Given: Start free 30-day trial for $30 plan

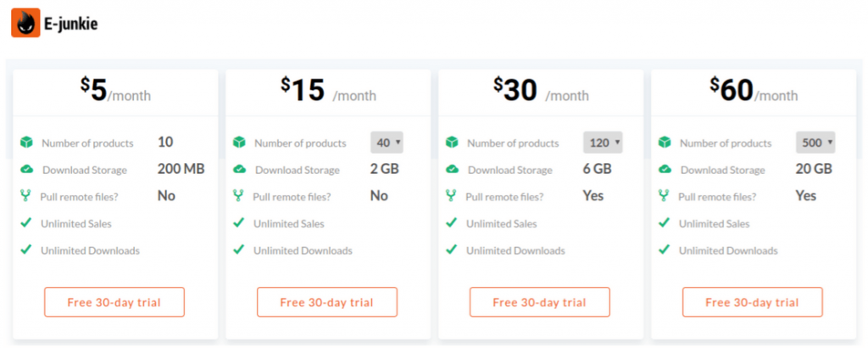Looking at the screenshot, I should pyautogui.click(x=540, y=302).
